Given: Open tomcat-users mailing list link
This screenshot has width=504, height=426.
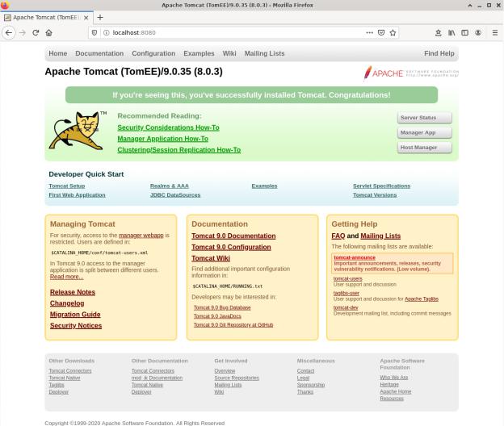Looking at the screenshot, I should [348, 278].
